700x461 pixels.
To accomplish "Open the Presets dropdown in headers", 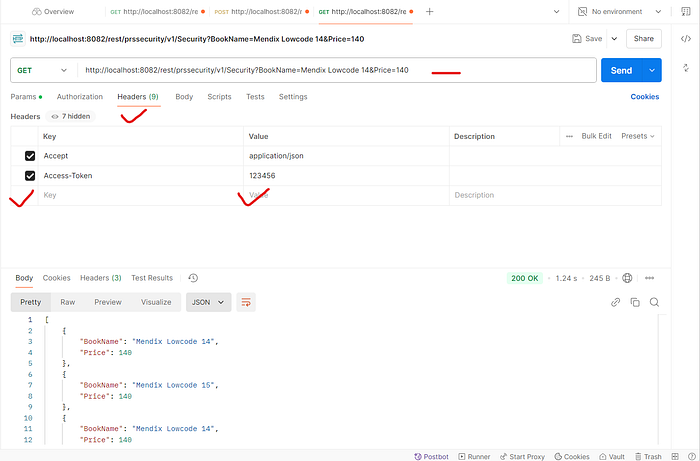I will 637,136.
